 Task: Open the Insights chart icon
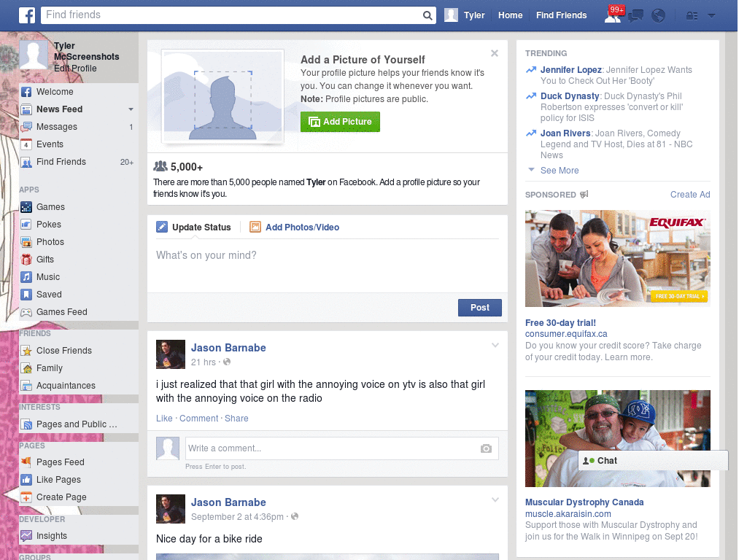26,536
